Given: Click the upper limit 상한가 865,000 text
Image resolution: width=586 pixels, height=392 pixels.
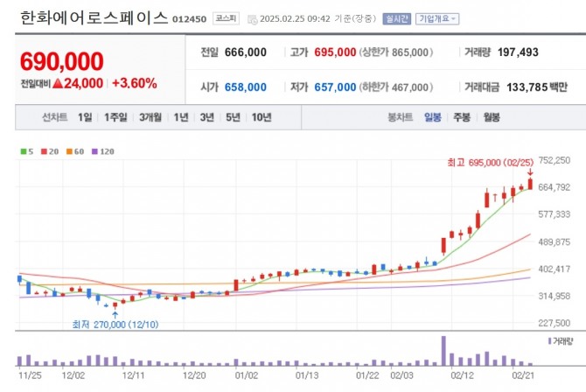Looking at the screenshot, I should pos(396,52).
